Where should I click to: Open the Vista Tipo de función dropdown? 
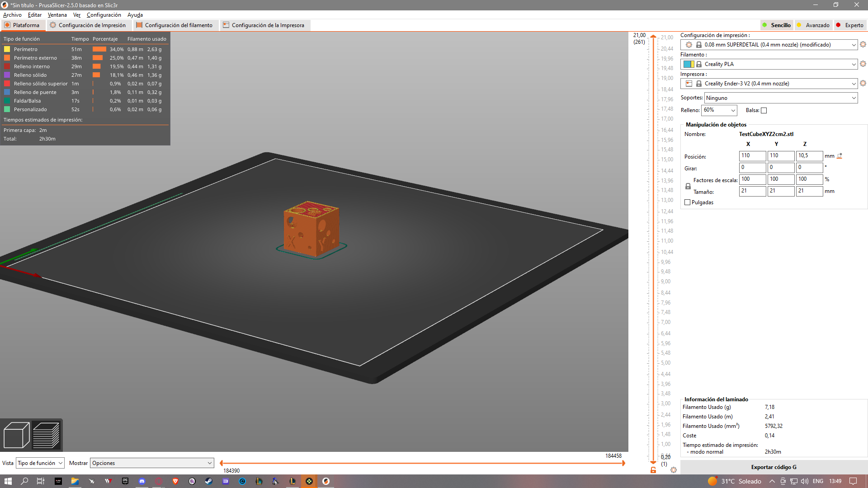tap(40, 463)
